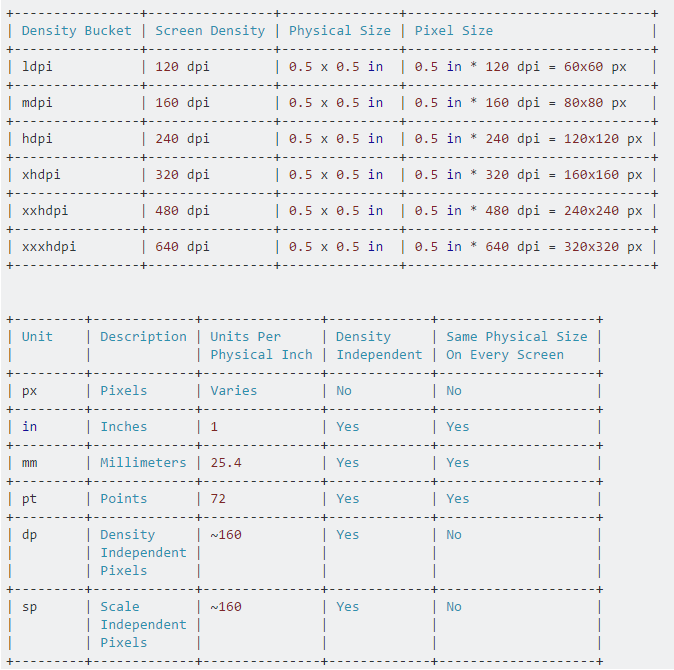This screenshot has height=670, width=674.
Task: Click the 'Inches' description cell
Action: pos(123,427)
